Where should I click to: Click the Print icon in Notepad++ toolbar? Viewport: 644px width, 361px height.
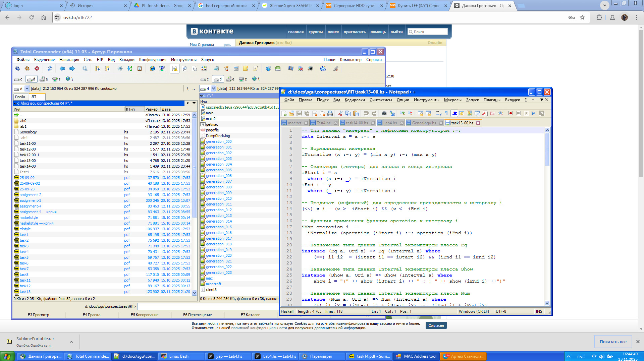tap(330, 114)
